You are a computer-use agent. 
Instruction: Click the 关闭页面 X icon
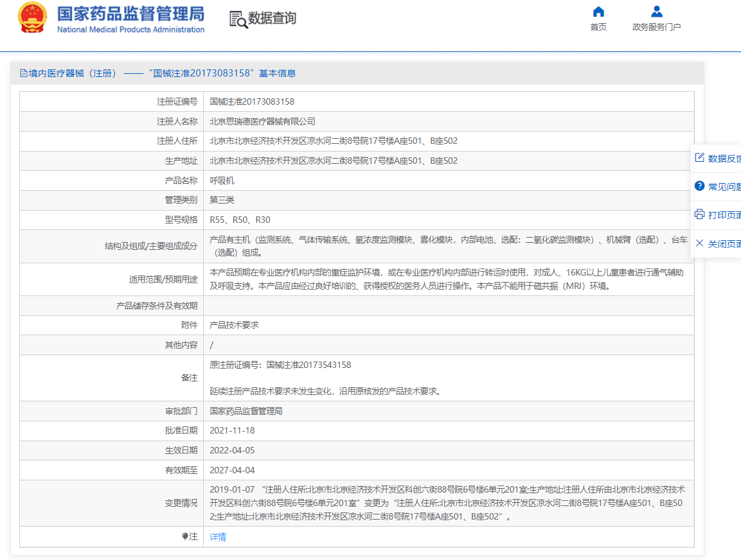pos(699,243)
